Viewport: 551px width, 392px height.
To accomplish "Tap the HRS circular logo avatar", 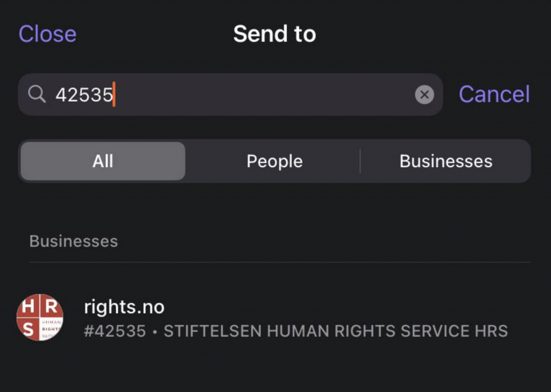I will pyautogui.click(x=40, y=317).
